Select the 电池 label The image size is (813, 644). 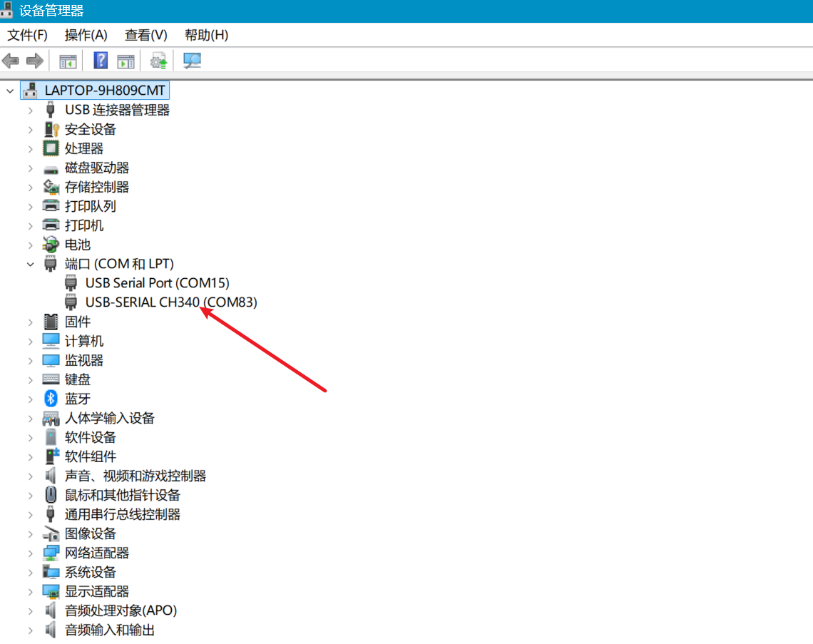78,244
